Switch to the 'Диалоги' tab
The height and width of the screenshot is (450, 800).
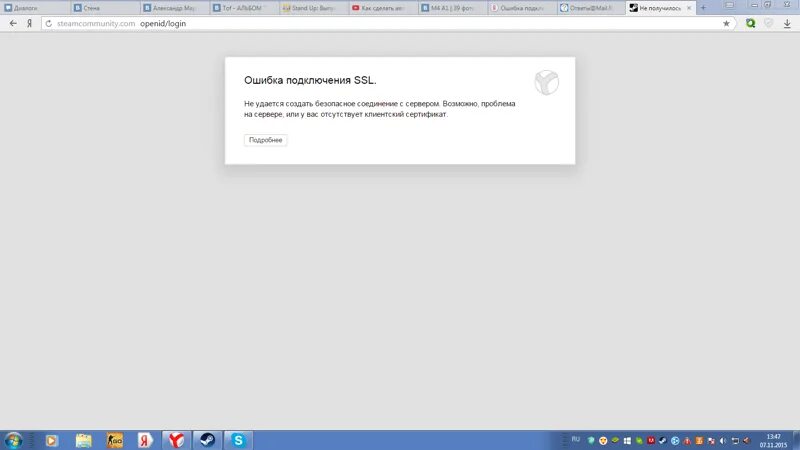[33, 7]
